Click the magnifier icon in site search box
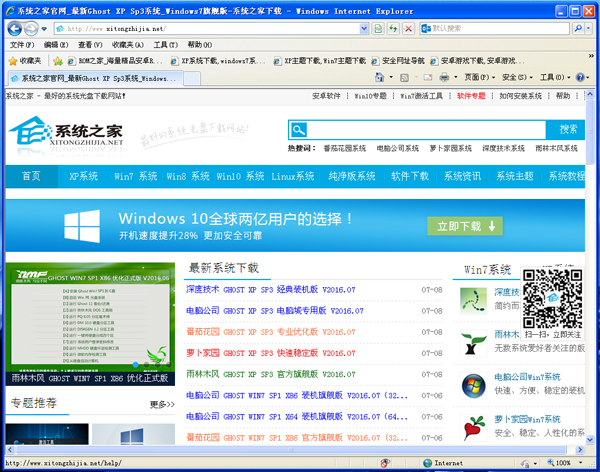This screenshot has height=472, width=600. [298, 130]
